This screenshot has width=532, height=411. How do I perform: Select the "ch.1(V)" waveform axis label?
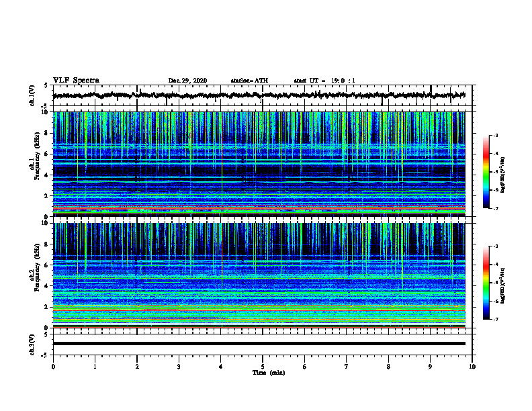click(x=32, y=95)
